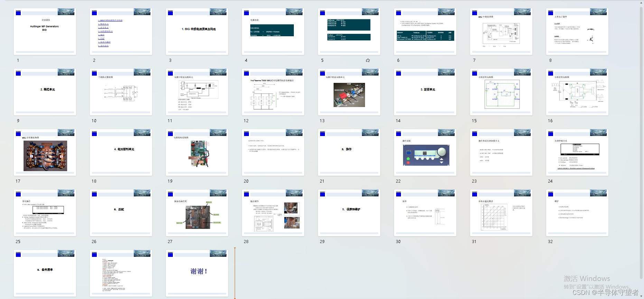Select slide 28 输出调节
This screenshot has width=644, height=299.
pyautogui.click(x=273, y=213)
